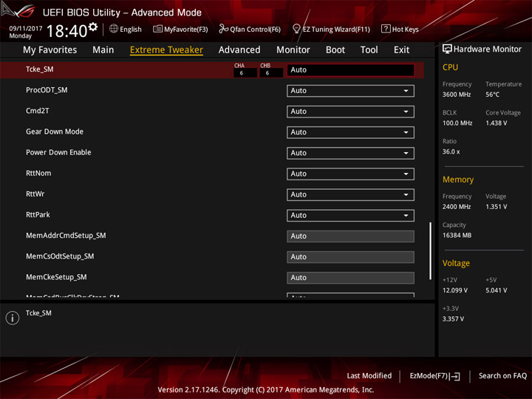532x399 pixels.
Task: Select the MemAddrCmdSetup_SM label
Action: [x=66, y=236]
